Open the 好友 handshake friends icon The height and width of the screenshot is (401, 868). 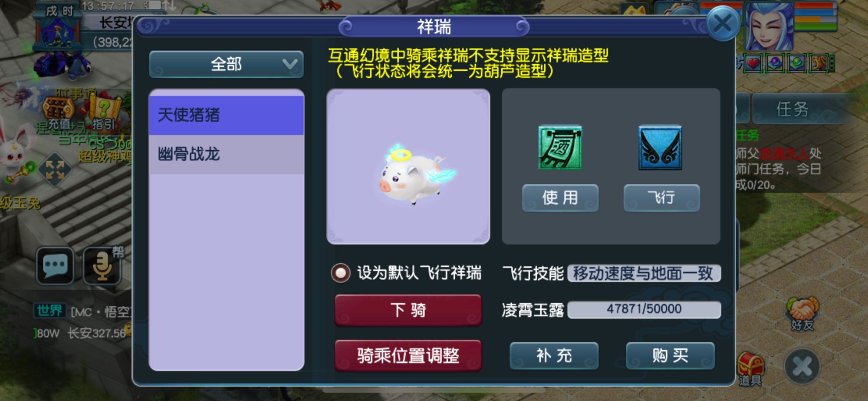pyautogui.click(x=802, y=314)
